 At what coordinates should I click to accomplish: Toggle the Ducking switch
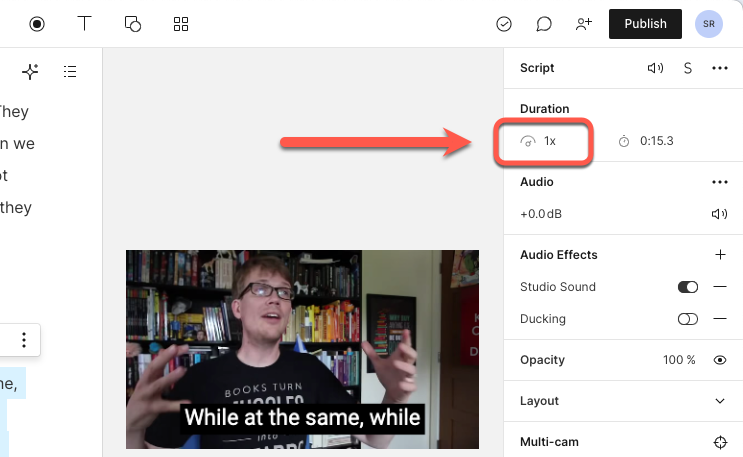tap(688, 319)
